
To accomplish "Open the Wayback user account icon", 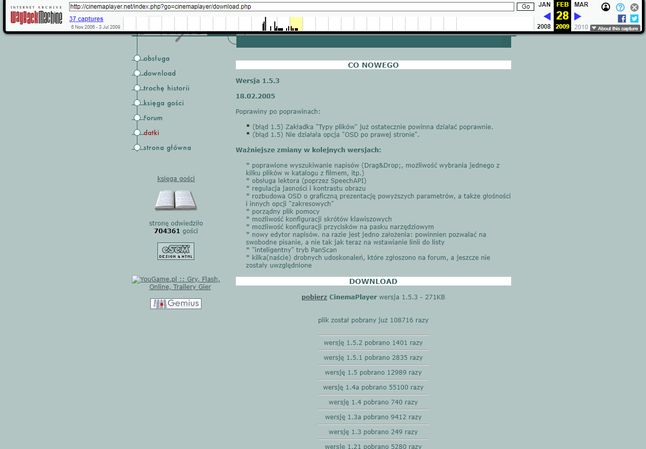I will pos(606,7).
